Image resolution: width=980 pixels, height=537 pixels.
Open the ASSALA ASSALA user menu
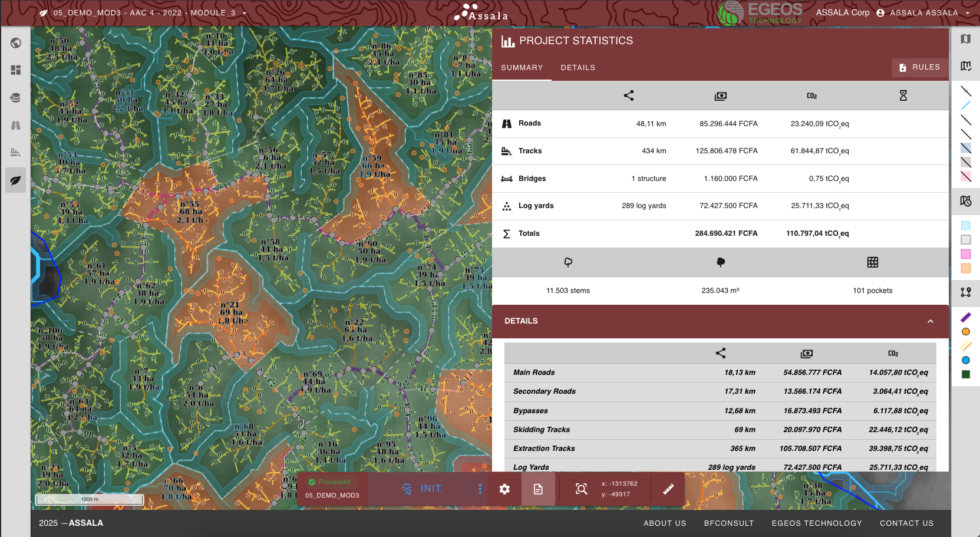click(923, 13)
